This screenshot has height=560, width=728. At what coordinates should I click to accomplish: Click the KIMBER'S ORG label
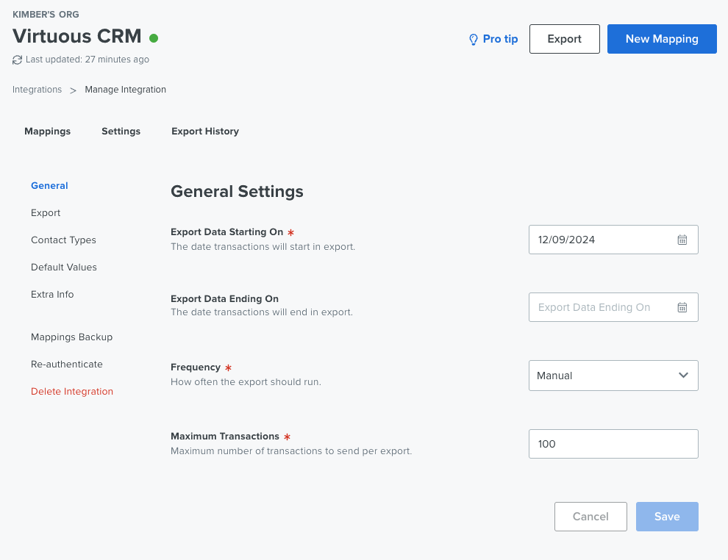tap(46, 15)
